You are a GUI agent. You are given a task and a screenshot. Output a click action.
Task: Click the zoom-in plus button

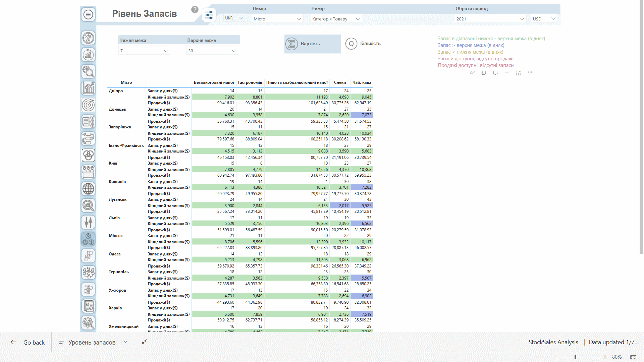point(605,357)
